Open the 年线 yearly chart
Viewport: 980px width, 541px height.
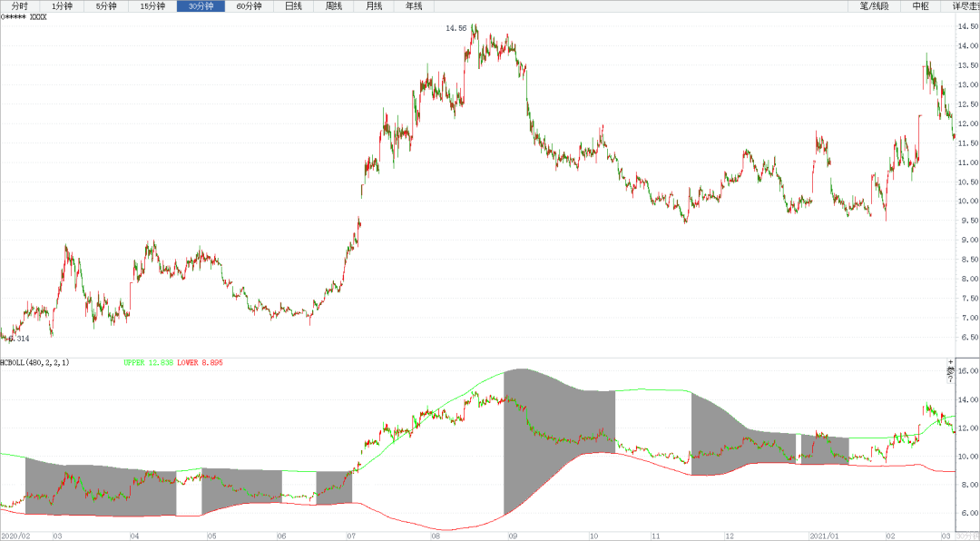[x=414, y=6]
